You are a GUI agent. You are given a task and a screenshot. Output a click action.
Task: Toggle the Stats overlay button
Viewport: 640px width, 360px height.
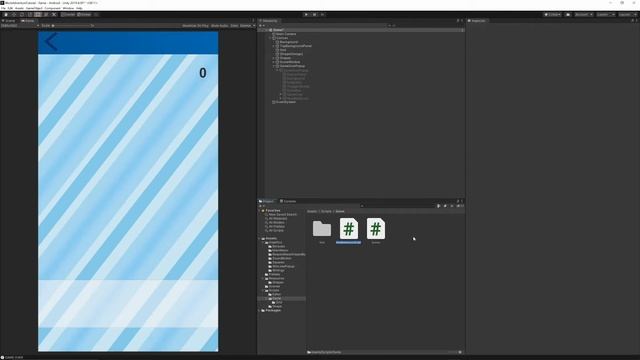[234, 26]
